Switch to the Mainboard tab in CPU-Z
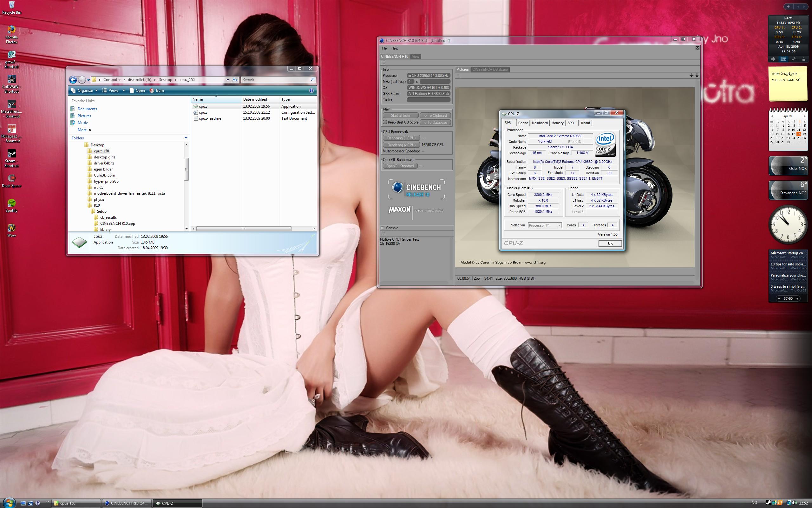The width and height of the screenshot is (812, 508). click(x=540, y=123)
